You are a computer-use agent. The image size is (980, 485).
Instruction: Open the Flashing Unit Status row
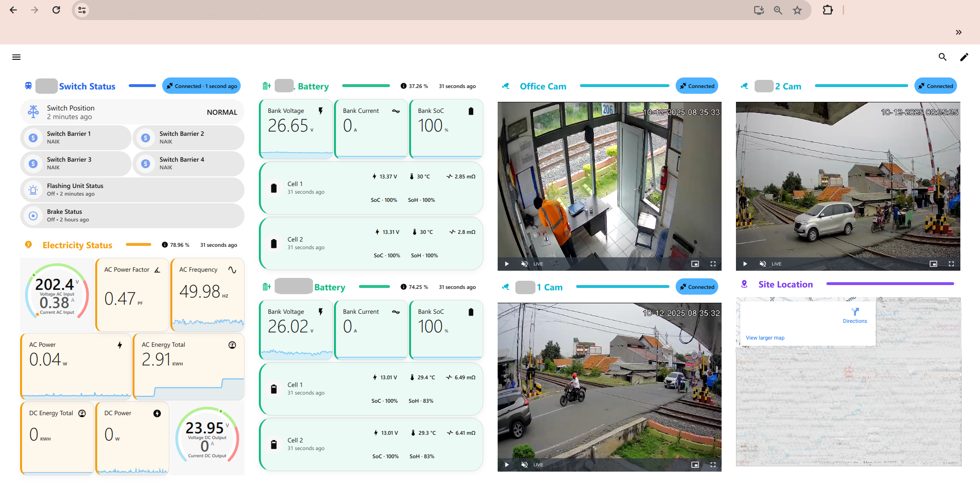coord(132,189)
